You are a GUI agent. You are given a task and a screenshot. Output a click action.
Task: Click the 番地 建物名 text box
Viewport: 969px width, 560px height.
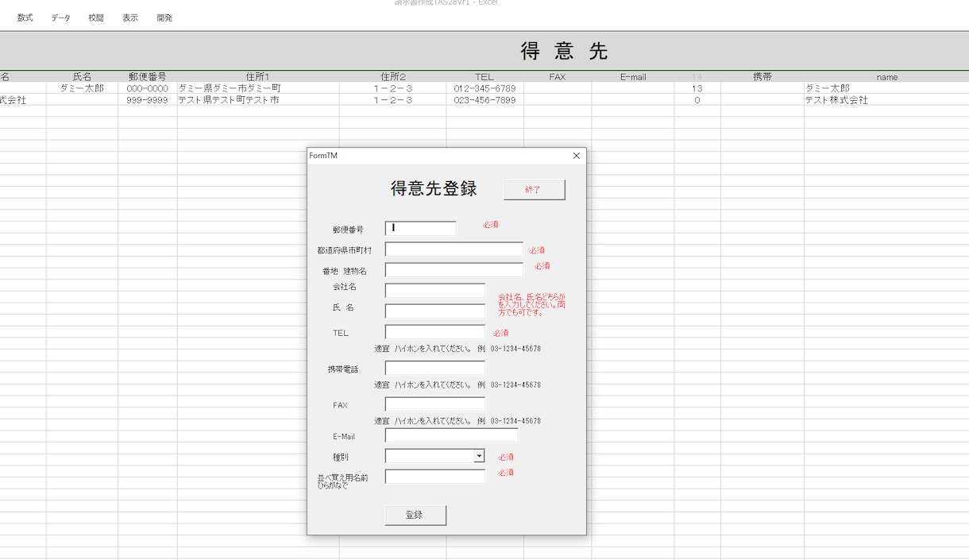click(454, 270)
